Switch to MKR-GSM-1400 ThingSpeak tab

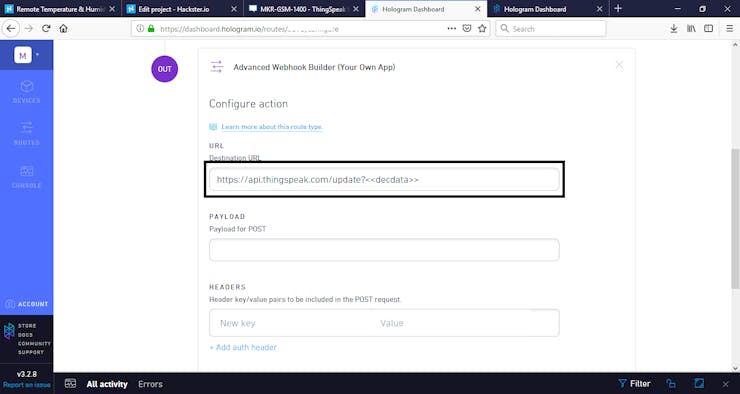[x=304, y=8]
